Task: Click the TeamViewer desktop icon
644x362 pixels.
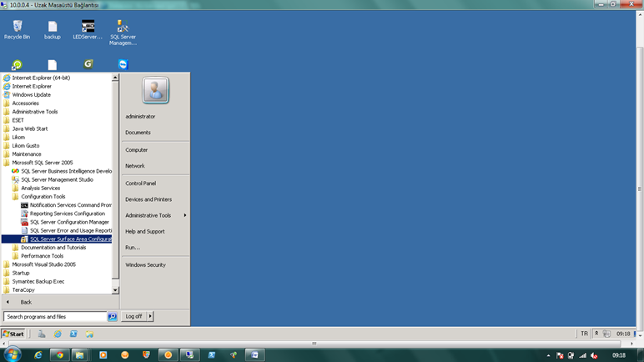Action: click(123, 64)
